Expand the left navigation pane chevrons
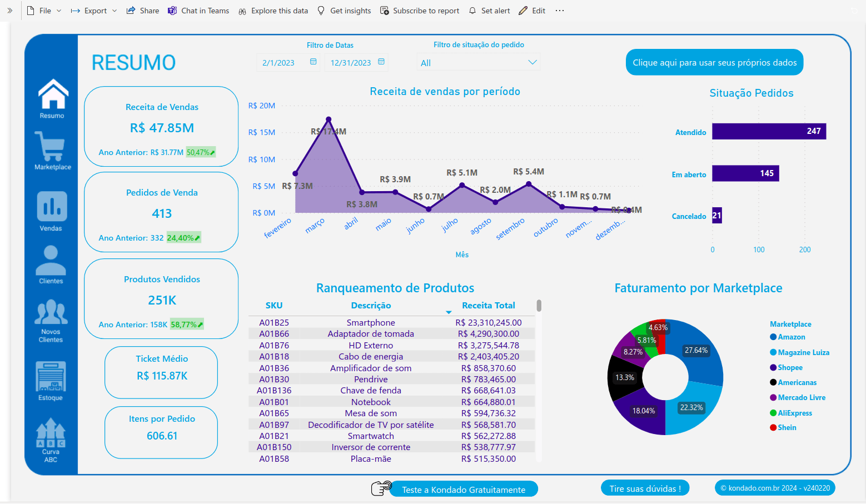Viewport: 866px width, 504px height. [x=9, y=11]
